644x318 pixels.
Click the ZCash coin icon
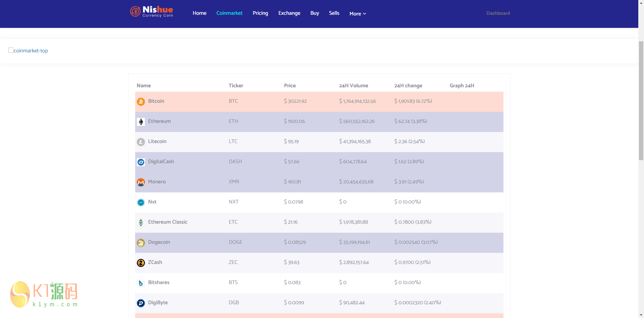point(141,263)
